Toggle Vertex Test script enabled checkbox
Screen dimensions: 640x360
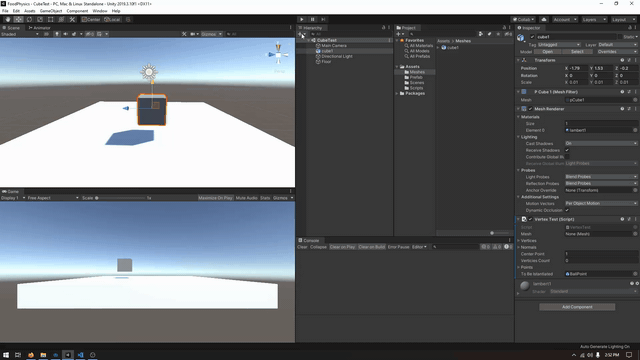pyautogui.click(x=531, y=219)
